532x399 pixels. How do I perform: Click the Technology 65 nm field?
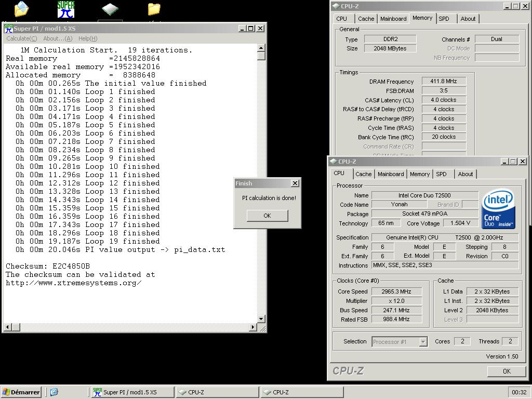click(386, 223)
